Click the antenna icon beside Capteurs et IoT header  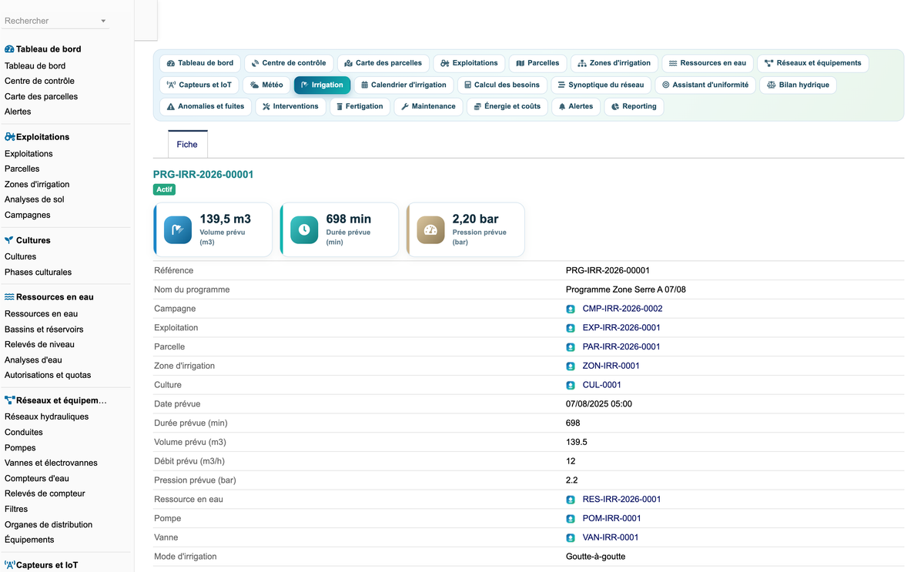tap(9, 565)
